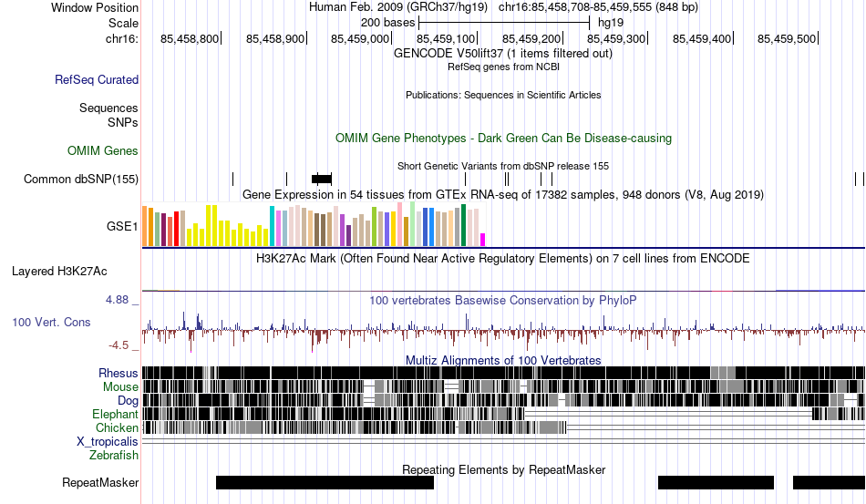The width and height of the screenshot is (866, 504).
Task: Click the 100 Vert. Cons track label
Action: pyautogui.click(x=51, y=322)
